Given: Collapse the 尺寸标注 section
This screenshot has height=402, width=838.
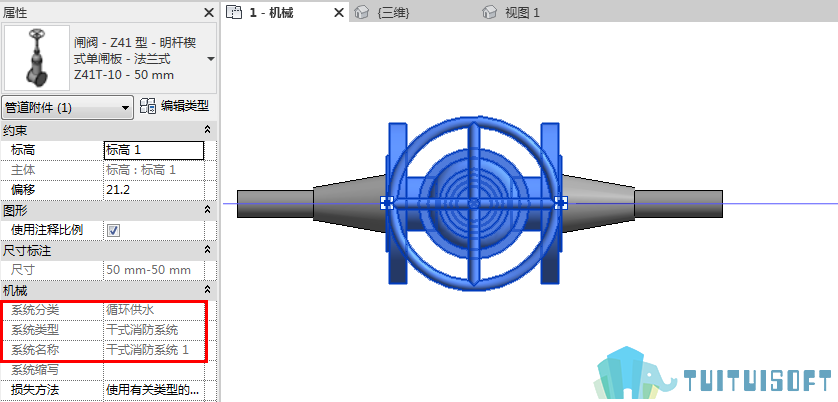Looking at the screenshot, I should 207,250.
